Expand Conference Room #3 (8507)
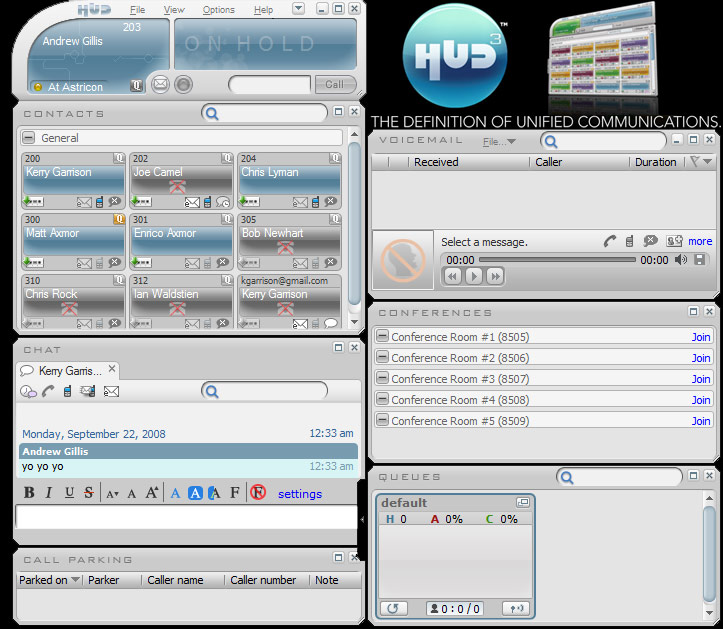 pyautogui.click(x=382, y=378)
